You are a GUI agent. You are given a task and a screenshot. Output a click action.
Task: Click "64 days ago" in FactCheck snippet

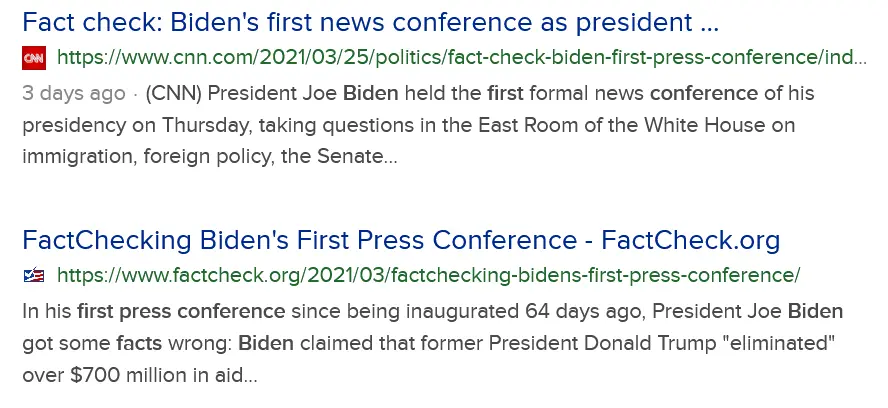pos(579,311)
